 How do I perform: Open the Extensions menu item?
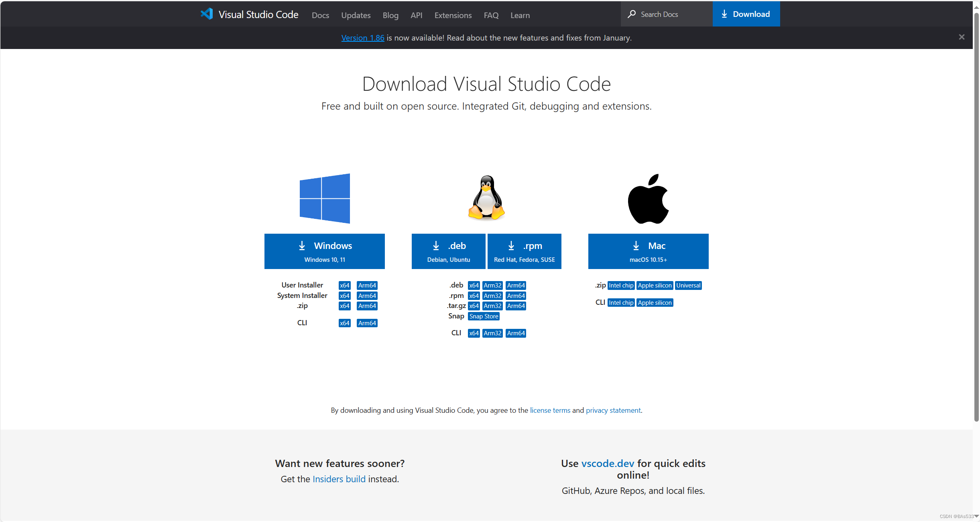pos(453,15)
